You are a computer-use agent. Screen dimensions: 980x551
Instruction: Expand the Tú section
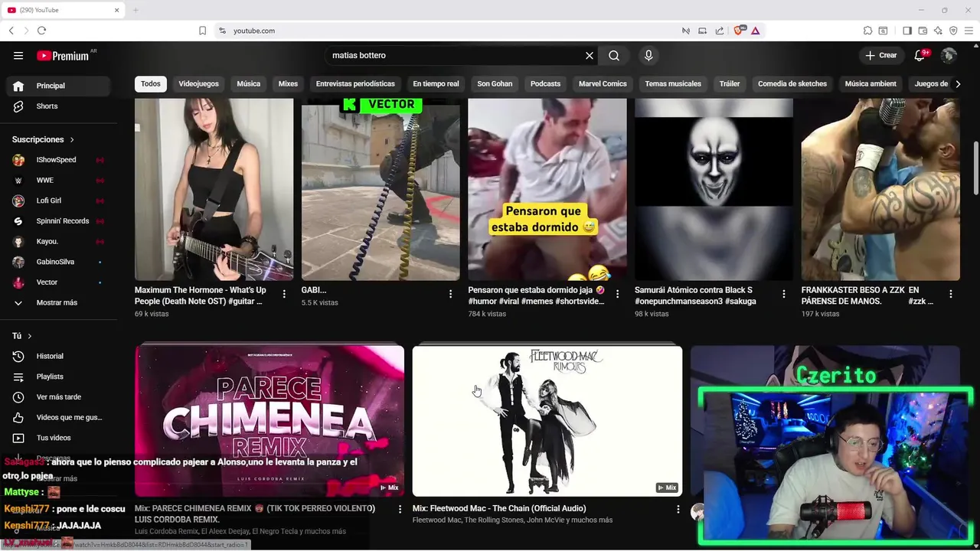coord(21,336)
